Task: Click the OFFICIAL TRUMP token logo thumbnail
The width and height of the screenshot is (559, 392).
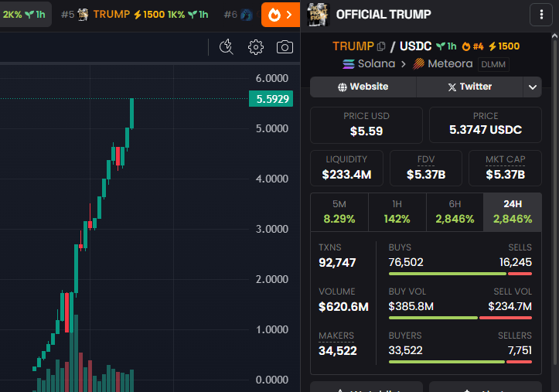Action: click(318, 15)
